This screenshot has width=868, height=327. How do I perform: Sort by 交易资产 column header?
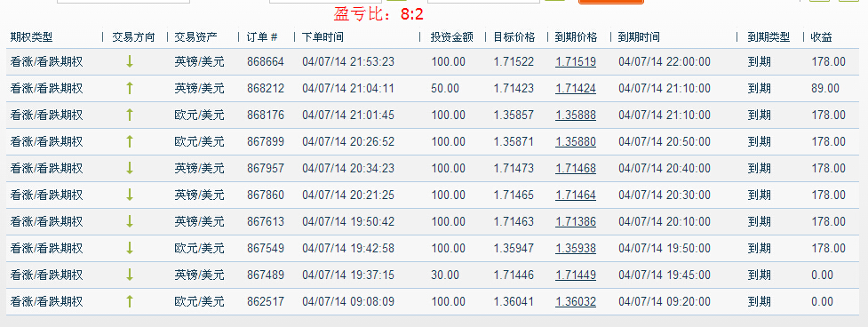[196, 37]
